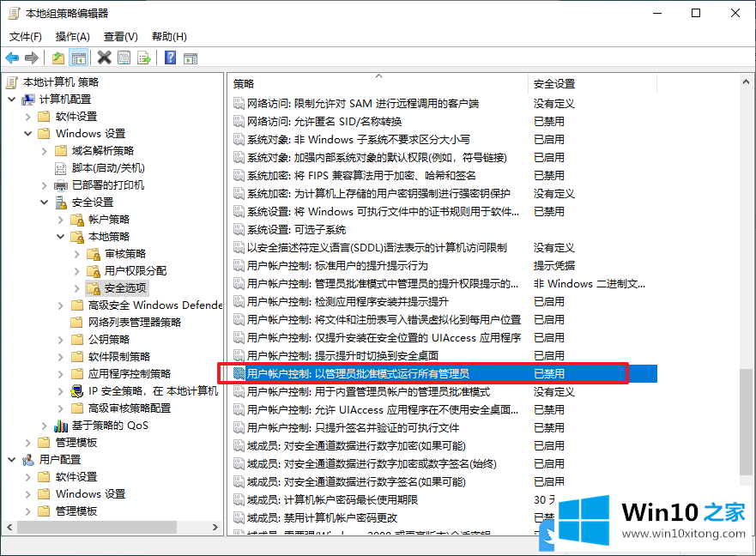This screenshot has height=556, width=756.
Task: Sort by the 安全设置 column header
Action: pos(593,83)
